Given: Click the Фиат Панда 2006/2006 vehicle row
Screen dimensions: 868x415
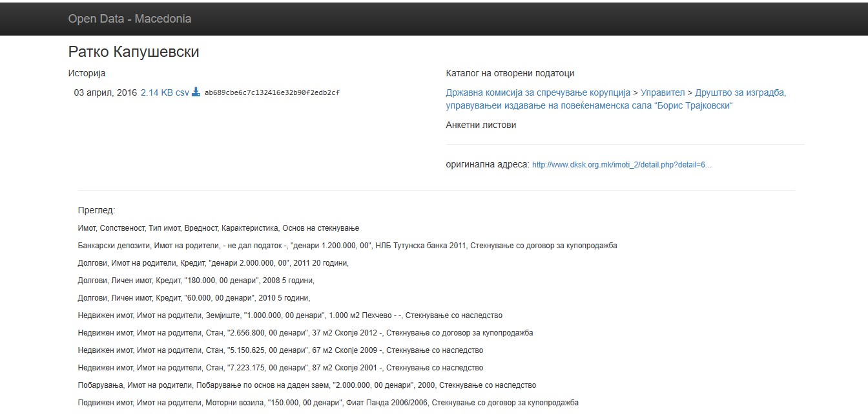Looking at the screenshot, I should (x=328, y=403).
